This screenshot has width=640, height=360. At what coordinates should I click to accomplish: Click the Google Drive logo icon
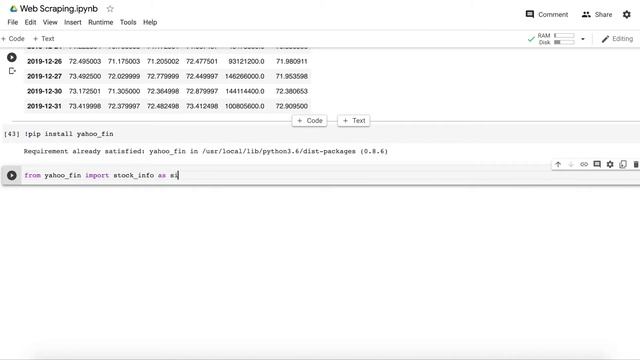13,9
